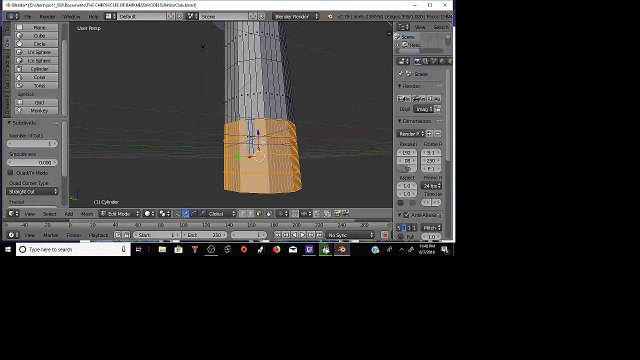Toggle snap during transform

[x=295, y=213]
